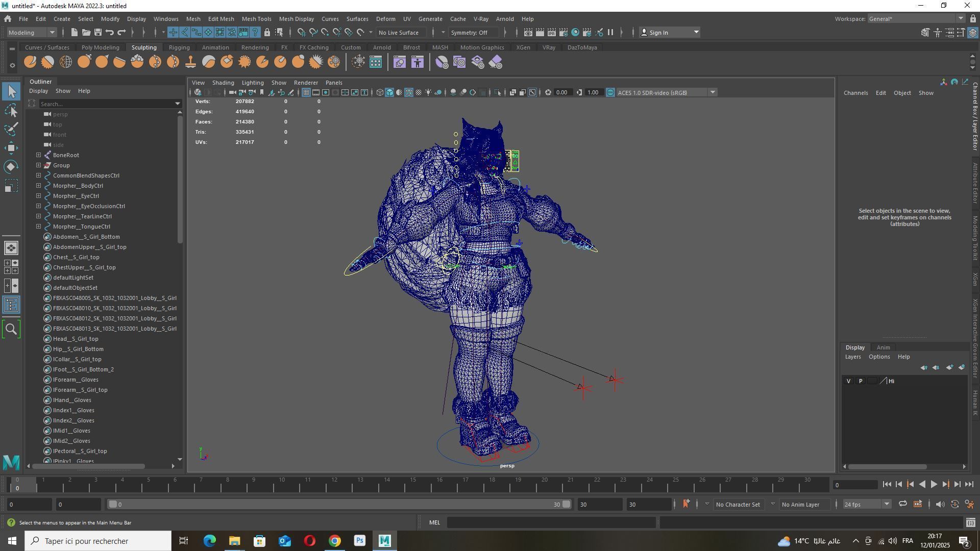Expand the BoneRoot node in Outliner
The height and width of the screenshot is (551, 980).
[x=39, y=155]
